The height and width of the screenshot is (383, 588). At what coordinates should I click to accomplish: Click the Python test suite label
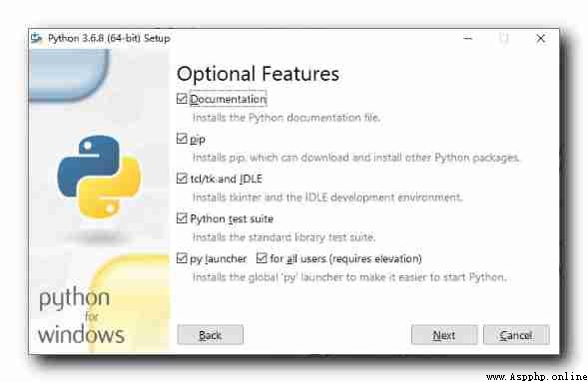(x=232, y=218)
